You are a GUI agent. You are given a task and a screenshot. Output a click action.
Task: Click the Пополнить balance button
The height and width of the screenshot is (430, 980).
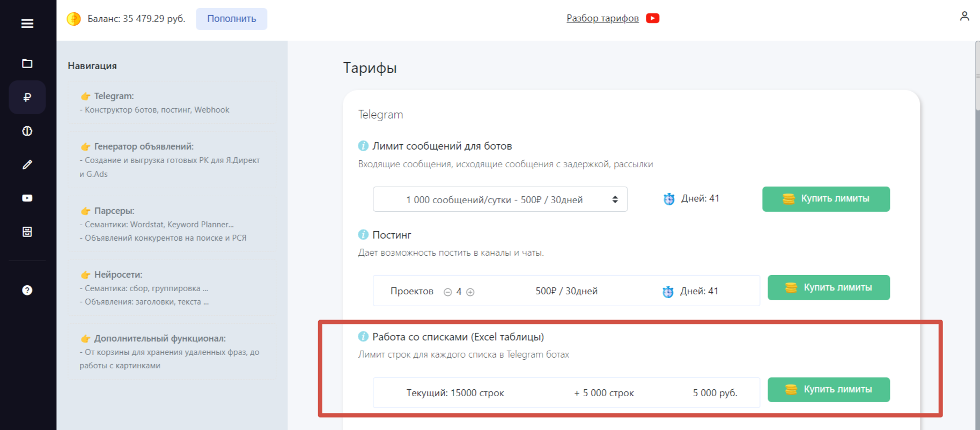tap(232, 19)
